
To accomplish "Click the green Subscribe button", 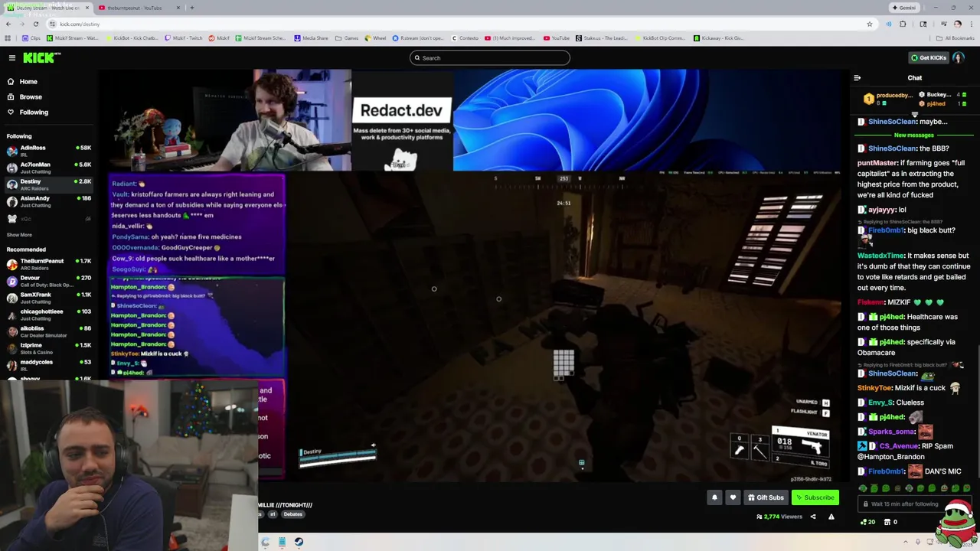I will click(x=815, y=497).
